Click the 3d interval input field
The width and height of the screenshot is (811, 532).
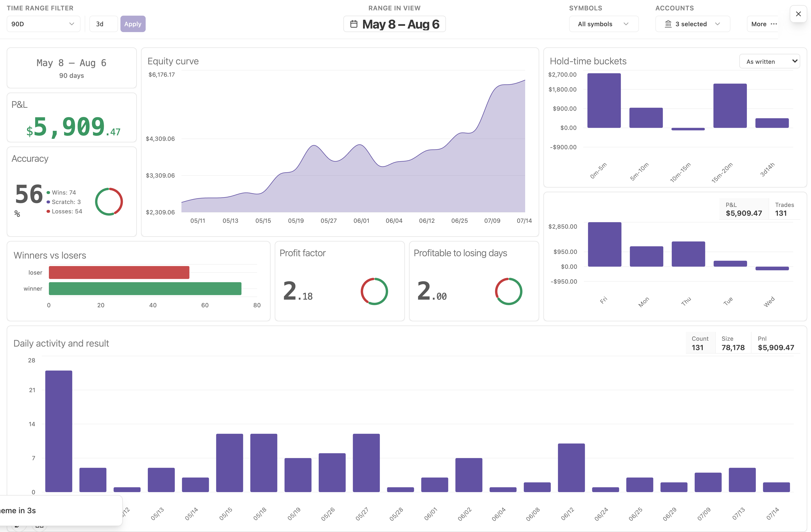104,24
